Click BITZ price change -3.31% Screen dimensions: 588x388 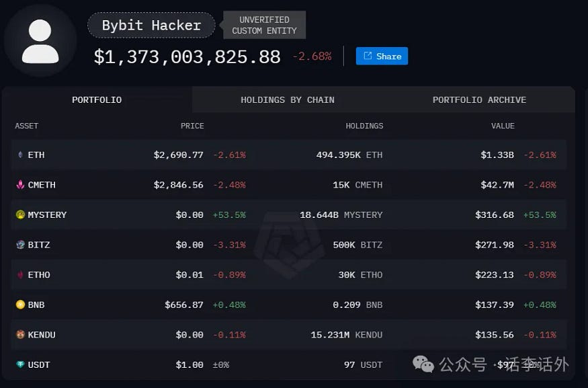[x=229, y=245]
